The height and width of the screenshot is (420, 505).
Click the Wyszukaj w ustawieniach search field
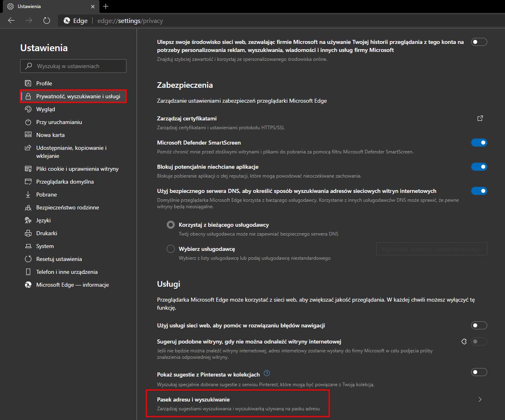[x=73, y=66]
